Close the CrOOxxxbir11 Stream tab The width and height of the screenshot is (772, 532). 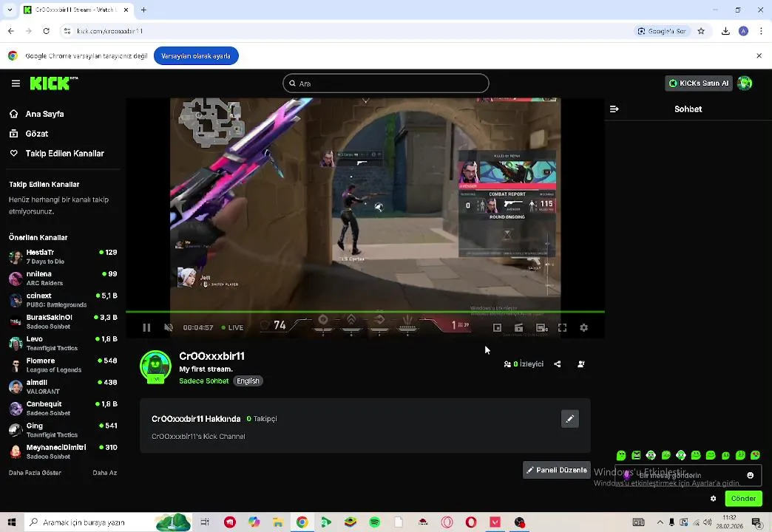coord(126,10)
